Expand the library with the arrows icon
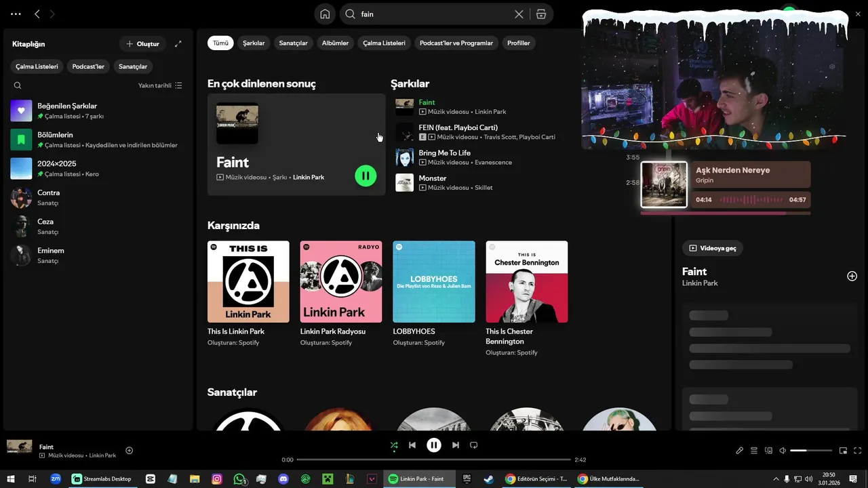The image size is (868, 488). click(178, 44)
